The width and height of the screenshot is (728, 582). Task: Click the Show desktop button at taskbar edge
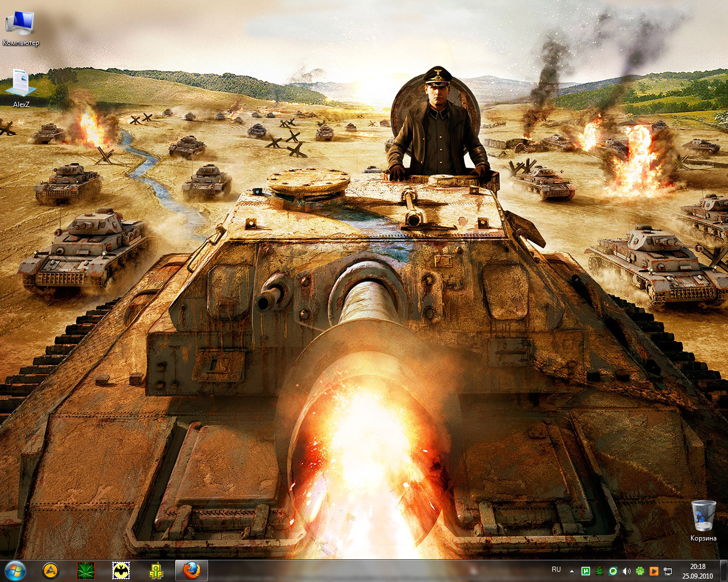[x=723, y=571]
